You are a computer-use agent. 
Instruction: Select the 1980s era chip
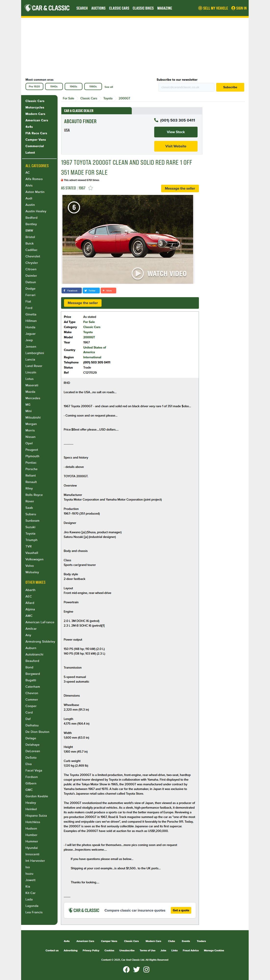pyautogui.click(x=93, y=86)
